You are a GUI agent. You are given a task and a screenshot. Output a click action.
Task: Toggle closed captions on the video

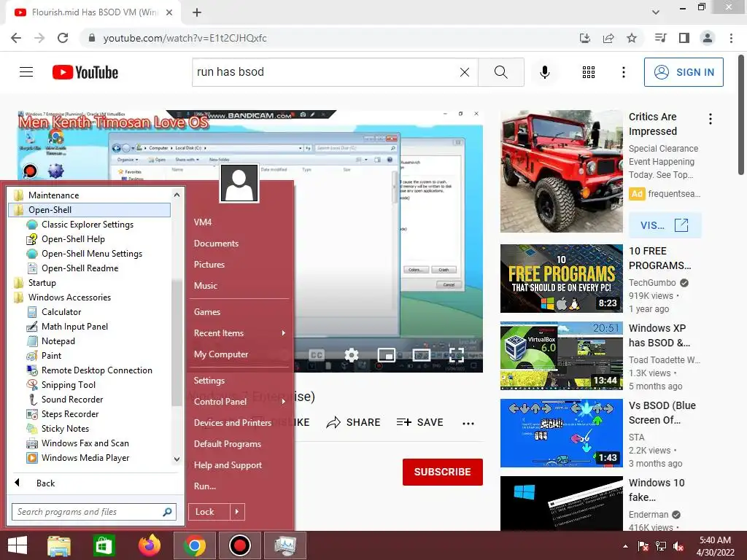pos(317,355)
